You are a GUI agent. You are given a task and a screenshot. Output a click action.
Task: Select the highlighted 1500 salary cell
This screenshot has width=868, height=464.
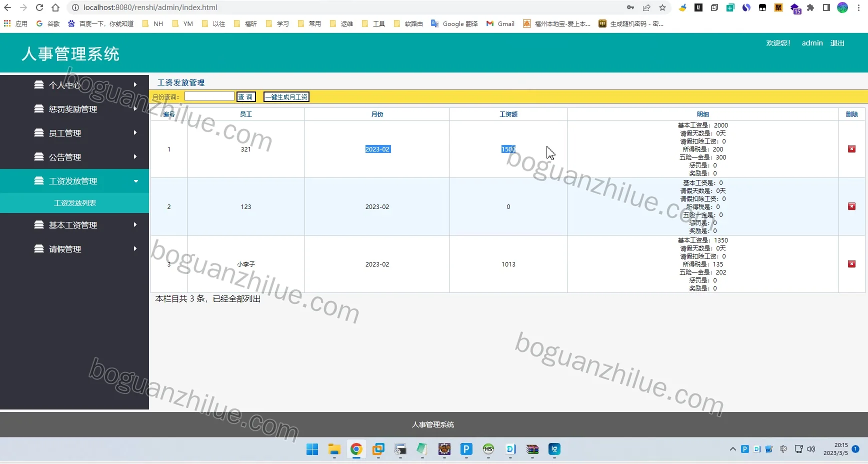point(508,149)
